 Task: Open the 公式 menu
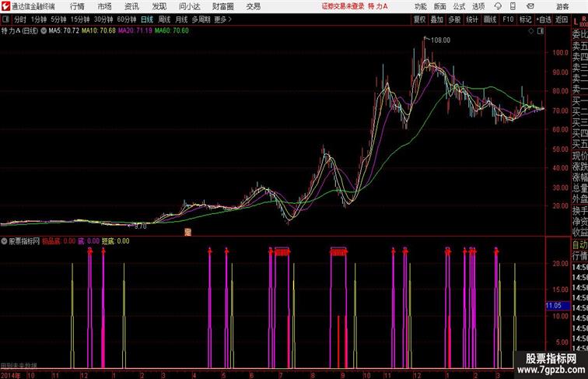point(459,6)
